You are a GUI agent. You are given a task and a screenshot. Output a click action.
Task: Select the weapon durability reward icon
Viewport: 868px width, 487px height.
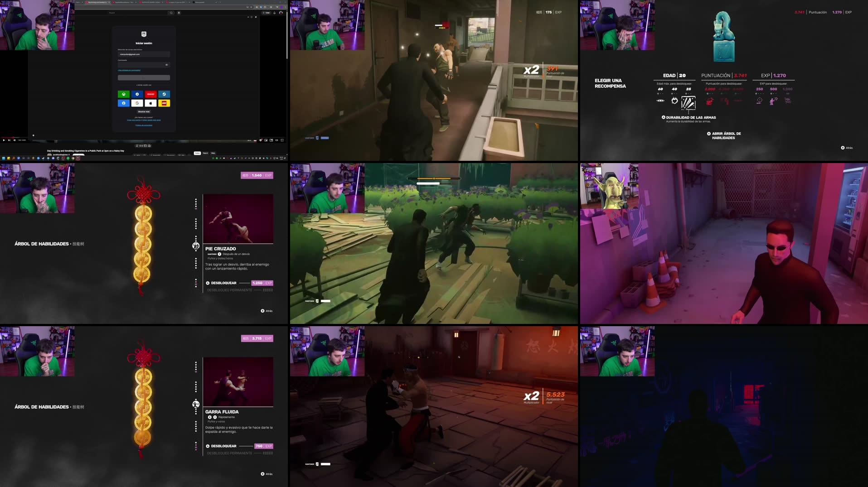click(688, 103)
